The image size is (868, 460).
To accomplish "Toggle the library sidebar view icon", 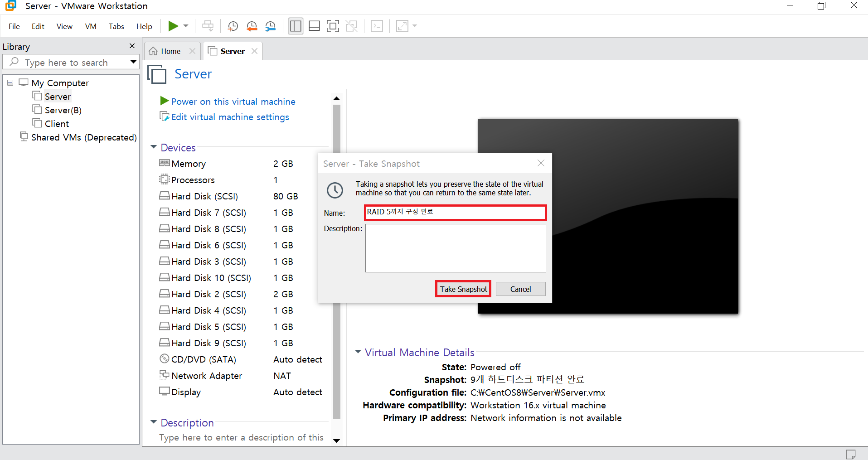I will click(296, 26).
